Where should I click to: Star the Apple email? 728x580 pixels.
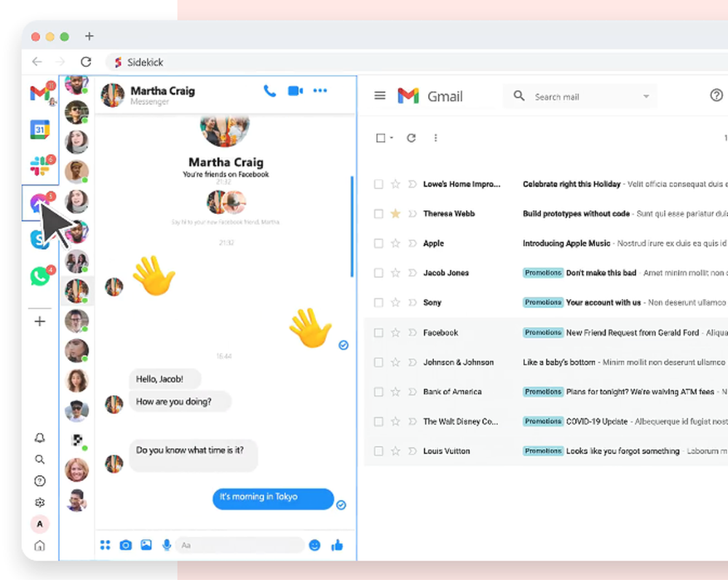pos(395,243)
